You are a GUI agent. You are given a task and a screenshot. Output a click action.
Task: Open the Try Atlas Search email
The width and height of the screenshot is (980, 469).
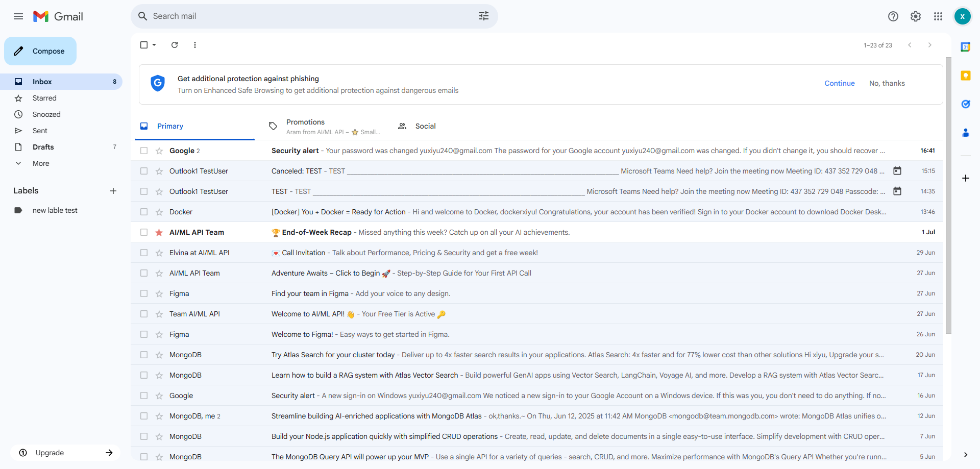point(537,355)
